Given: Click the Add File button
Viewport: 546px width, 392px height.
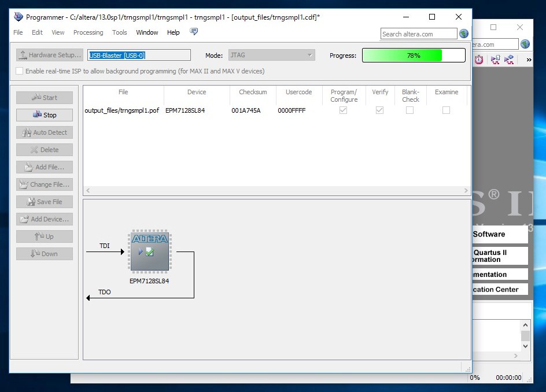Looking at the screenshot, I should coord(45,167).
